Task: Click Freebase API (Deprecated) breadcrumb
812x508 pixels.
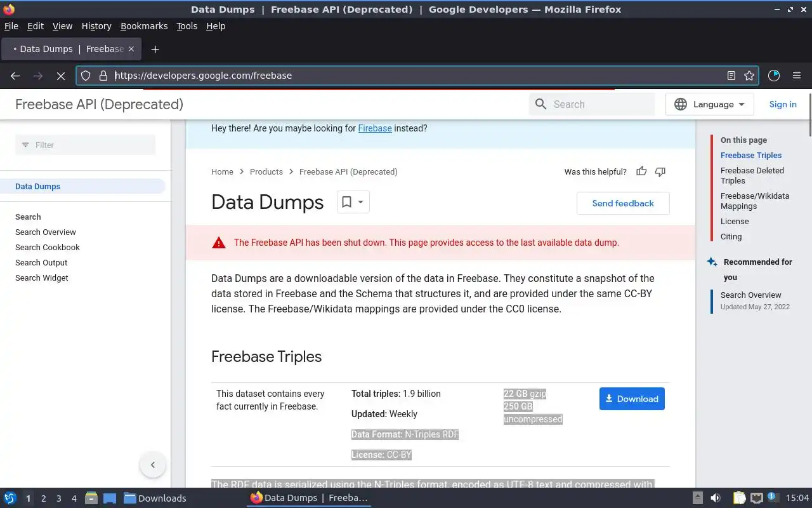Action: pos(348,171)
